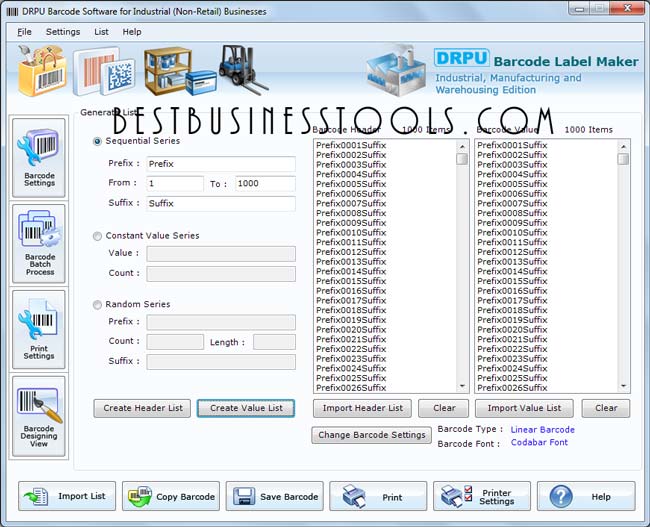Open the Settings menu
The height and width of the screenshot is (527, 650).
click(x=63, y=32)
